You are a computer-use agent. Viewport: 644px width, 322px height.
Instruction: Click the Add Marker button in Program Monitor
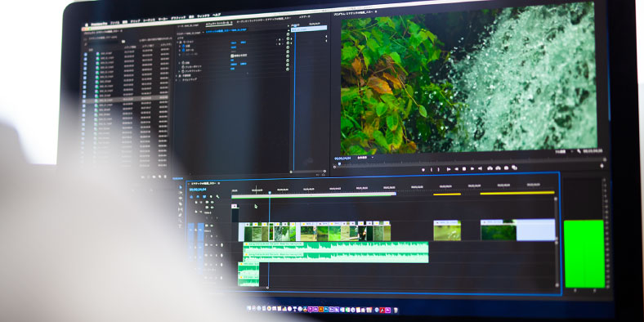(423, 169)
